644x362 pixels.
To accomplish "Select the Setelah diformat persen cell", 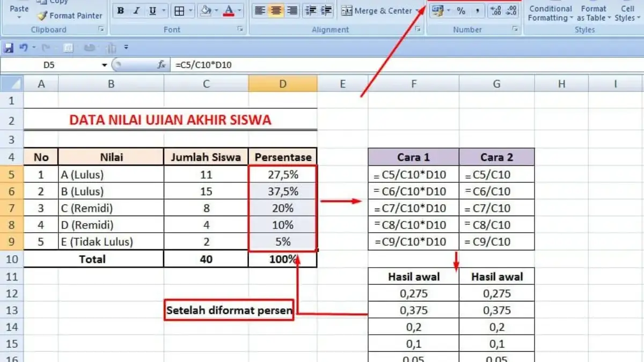I will pyautogui.click(x=229, y=310).
